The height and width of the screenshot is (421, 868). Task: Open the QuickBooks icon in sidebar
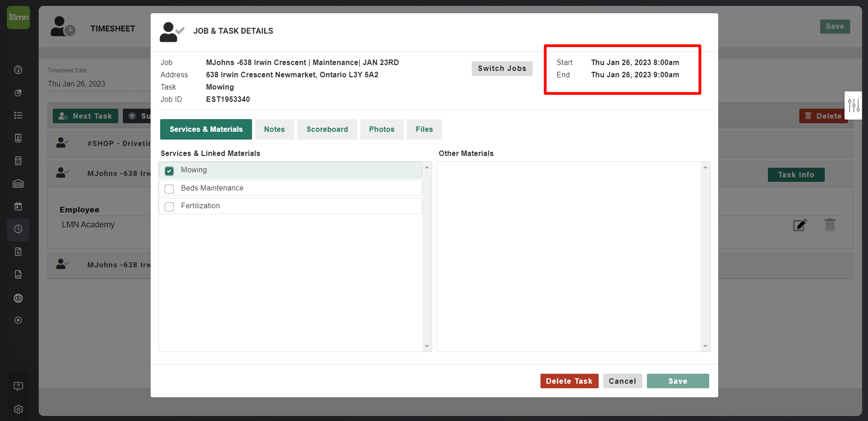click(x=18, y=298)
